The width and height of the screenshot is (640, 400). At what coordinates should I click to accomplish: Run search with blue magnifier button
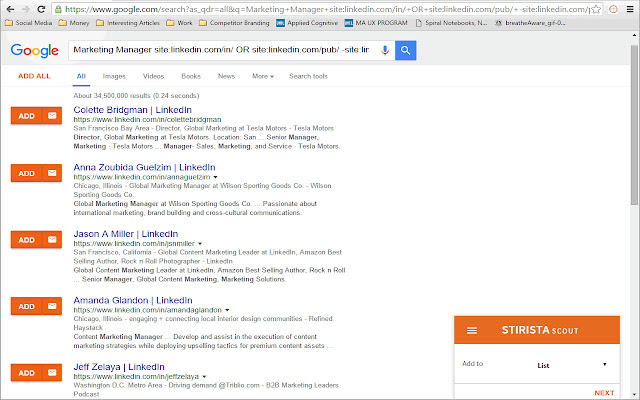(405, 50)
